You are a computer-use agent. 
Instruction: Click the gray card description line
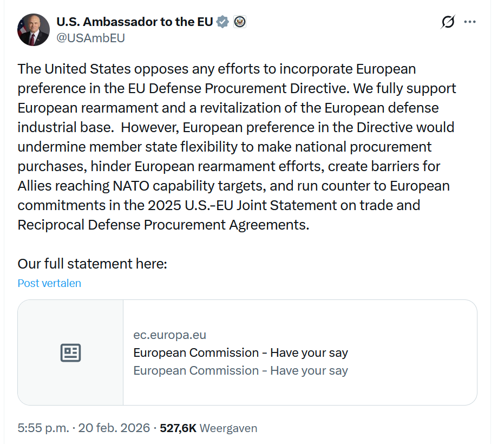pyautogui.click(x=240, y=371)
